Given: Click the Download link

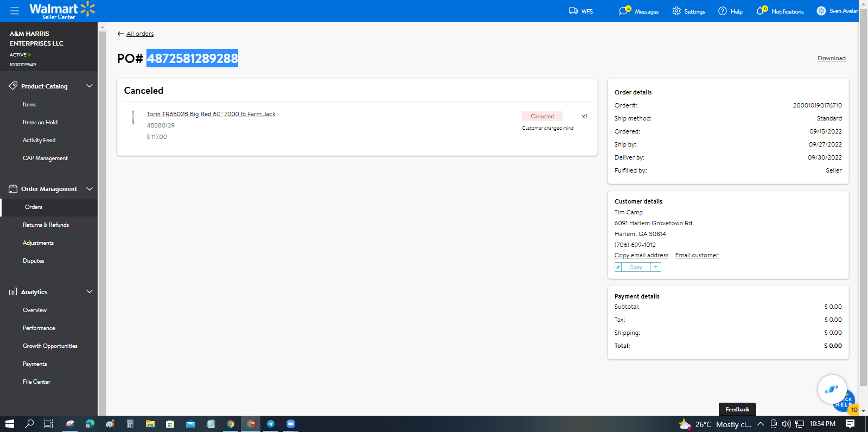Looking at the screenshot, I should [832, 58].
